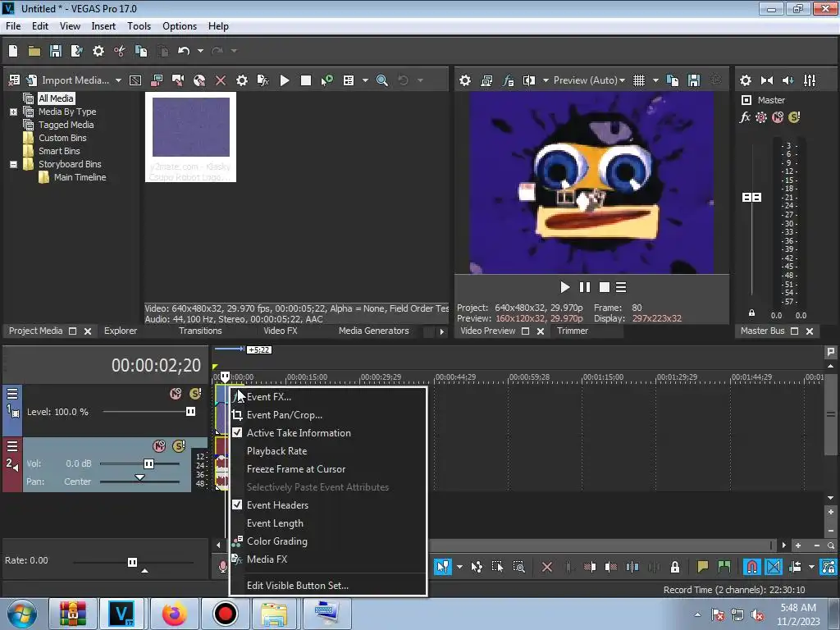
Task: Click Overlays grid icon in Video Preview
Action: tap(638, 80)
